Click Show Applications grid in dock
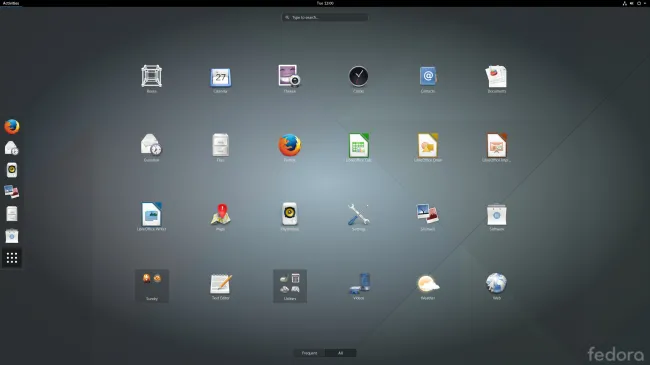 point(12,258)
